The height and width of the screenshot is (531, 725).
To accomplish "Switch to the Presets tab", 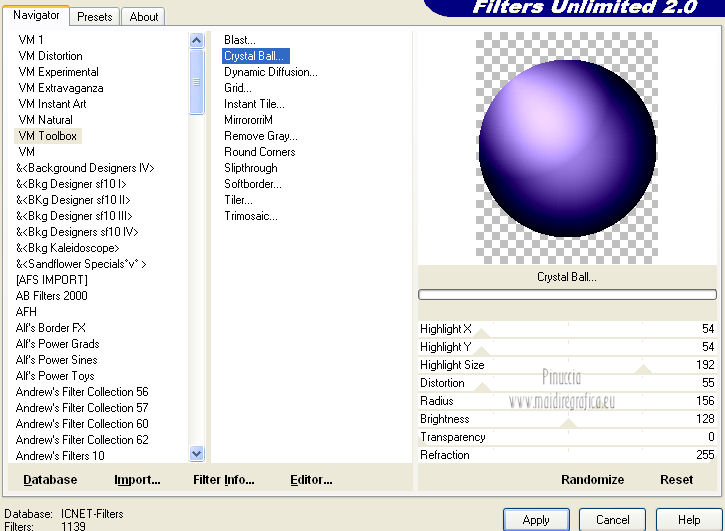I will (x=94, y=17).
